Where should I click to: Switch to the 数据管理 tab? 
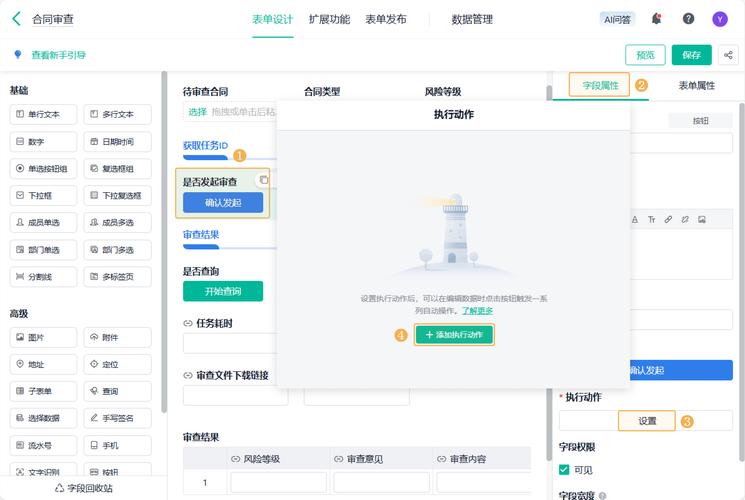[472, 19]
